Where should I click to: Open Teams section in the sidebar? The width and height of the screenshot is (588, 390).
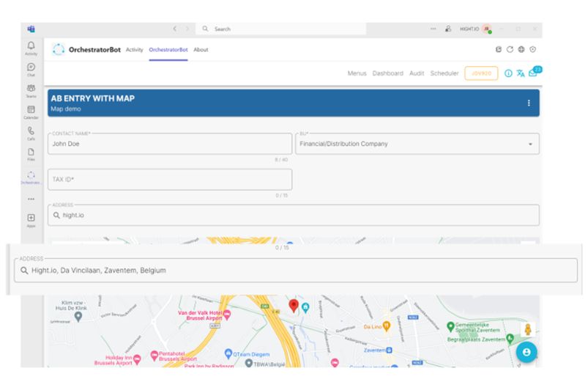[31, 91]
